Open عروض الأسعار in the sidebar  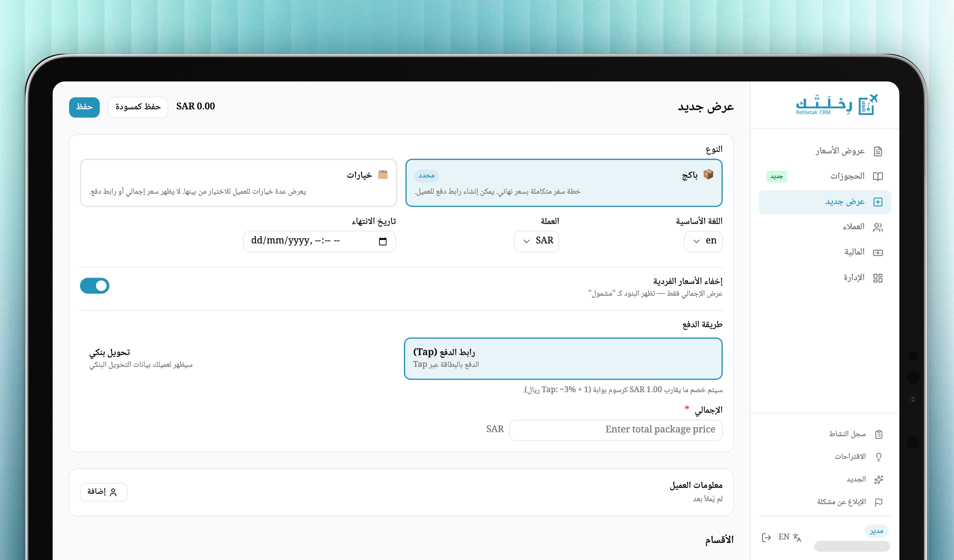(825, 152)
